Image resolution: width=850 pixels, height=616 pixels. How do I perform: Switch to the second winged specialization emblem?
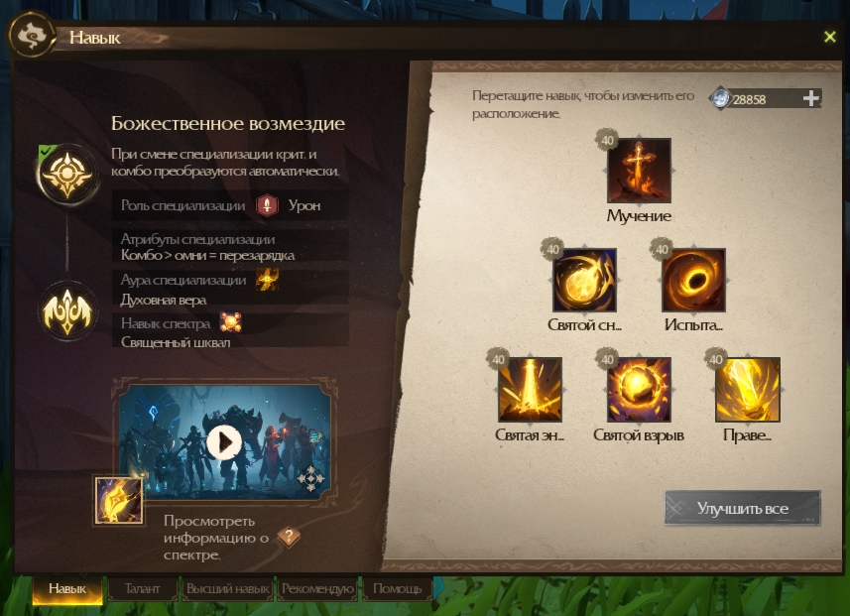click(x=67, y=311)
